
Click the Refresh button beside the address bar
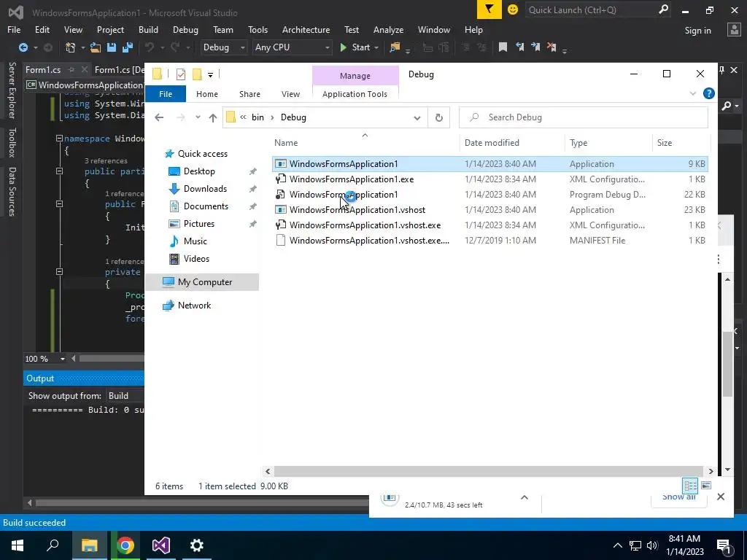point(438,117)
